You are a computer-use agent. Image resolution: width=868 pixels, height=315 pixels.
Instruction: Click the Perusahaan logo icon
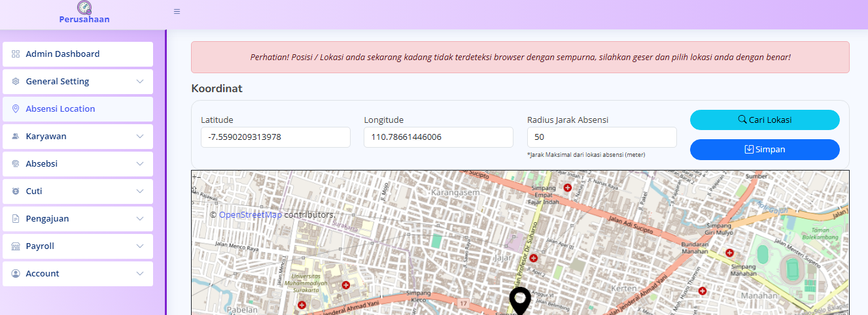click(84, 8)
